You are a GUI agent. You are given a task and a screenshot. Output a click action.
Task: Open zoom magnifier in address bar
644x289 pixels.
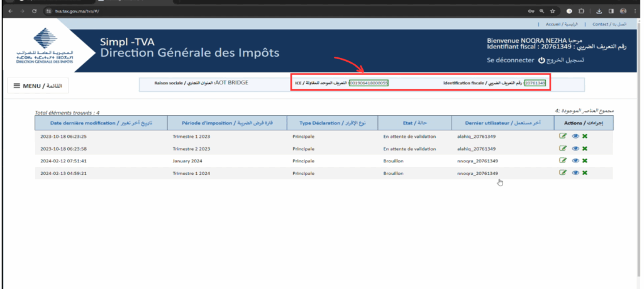543,11
